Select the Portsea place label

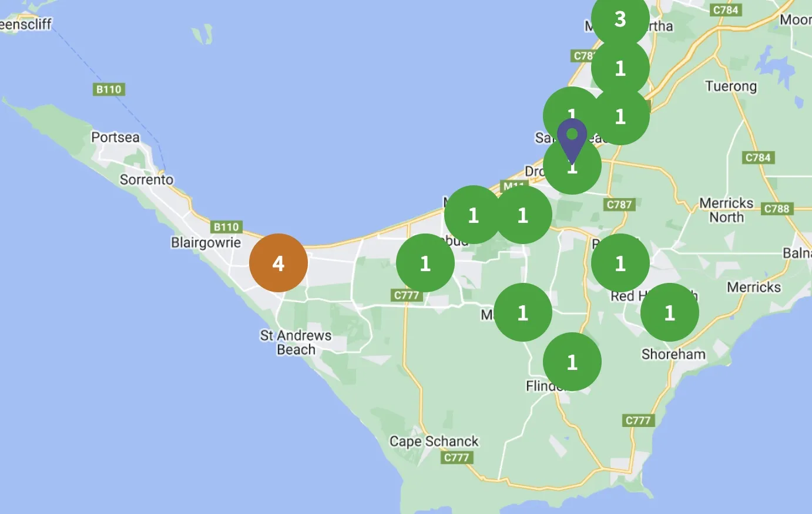coord(115,138)
